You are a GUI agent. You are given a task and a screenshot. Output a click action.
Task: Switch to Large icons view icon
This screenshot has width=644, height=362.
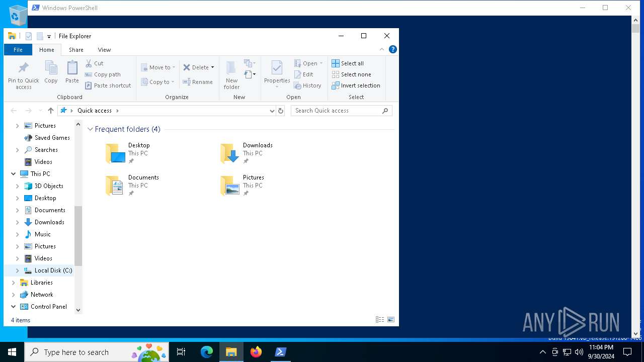pos(391,320)
